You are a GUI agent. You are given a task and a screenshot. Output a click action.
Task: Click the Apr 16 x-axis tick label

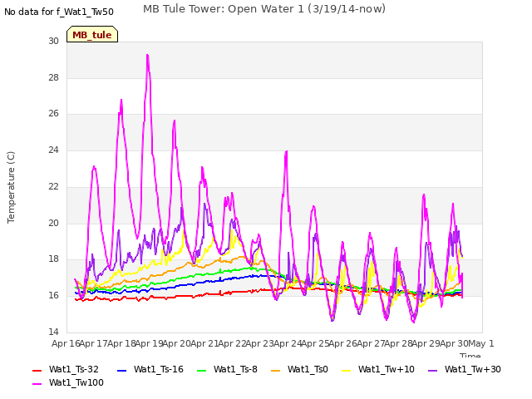pos(66,343)
